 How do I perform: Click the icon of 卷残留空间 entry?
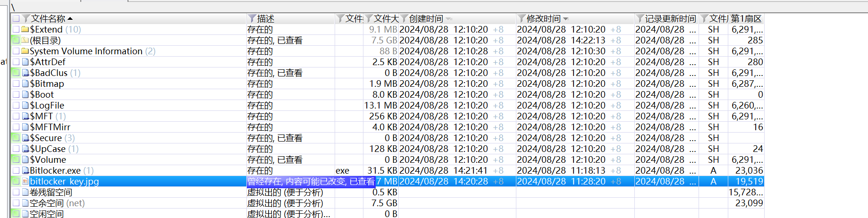point(25,192)
